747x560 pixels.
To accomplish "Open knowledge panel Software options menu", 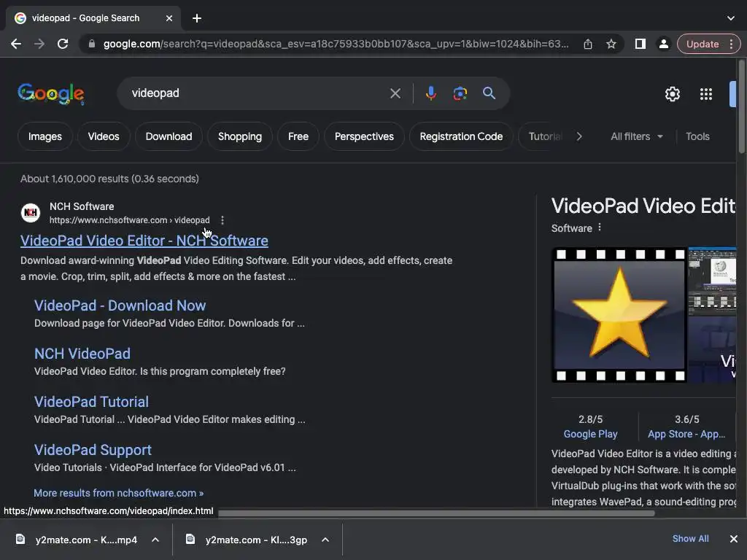I will pyautogui.click(x=600, y=227).
